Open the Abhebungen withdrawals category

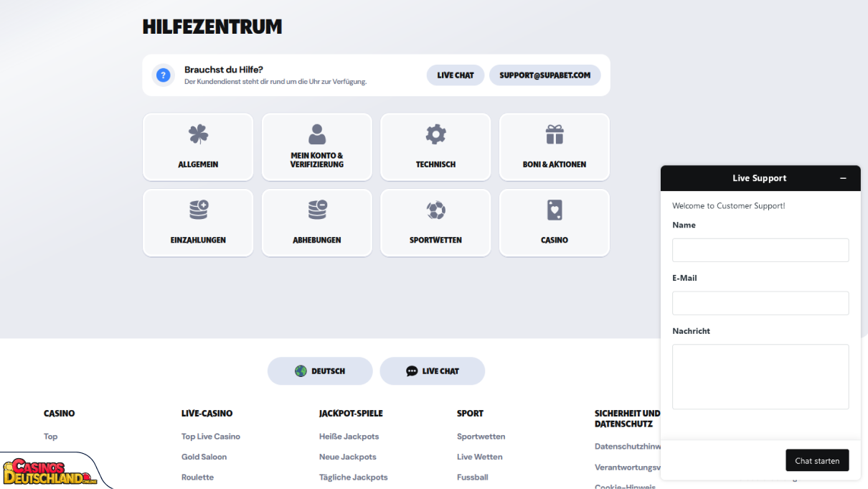point(317,223)
